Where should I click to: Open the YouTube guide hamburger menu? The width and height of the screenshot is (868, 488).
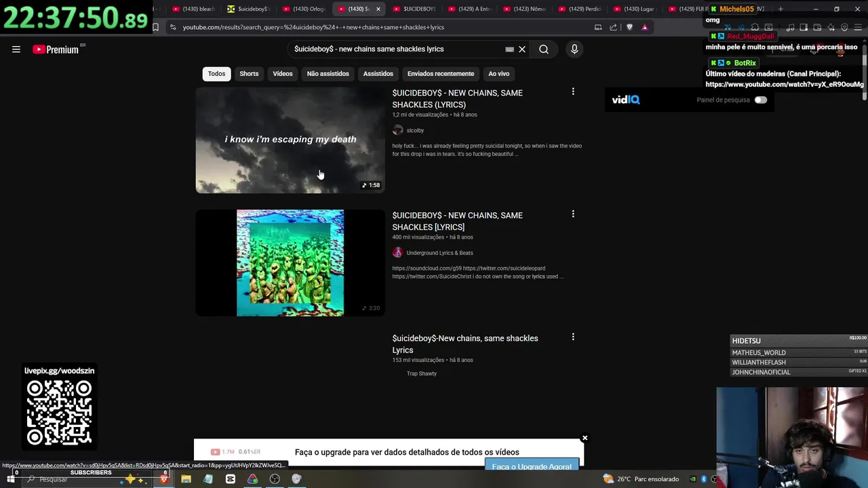pyautogui.click(x=16, y=49)
